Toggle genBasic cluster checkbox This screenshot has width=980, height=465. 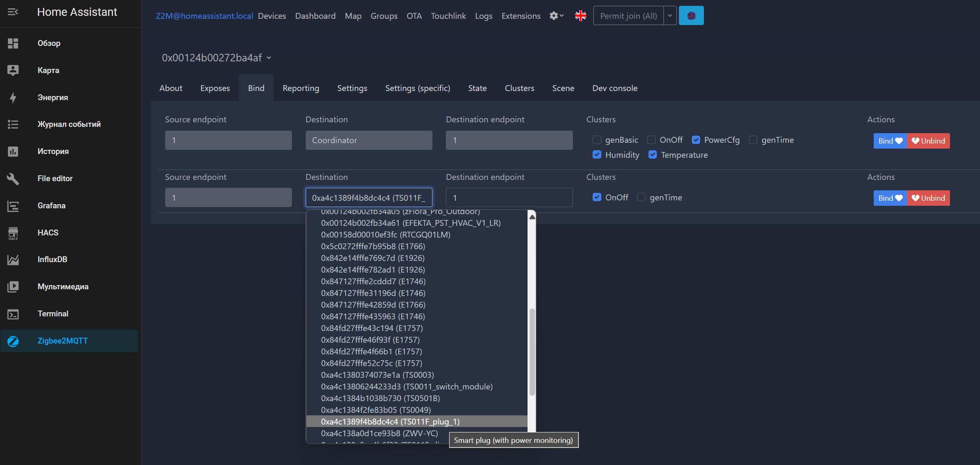coord(597,140)
